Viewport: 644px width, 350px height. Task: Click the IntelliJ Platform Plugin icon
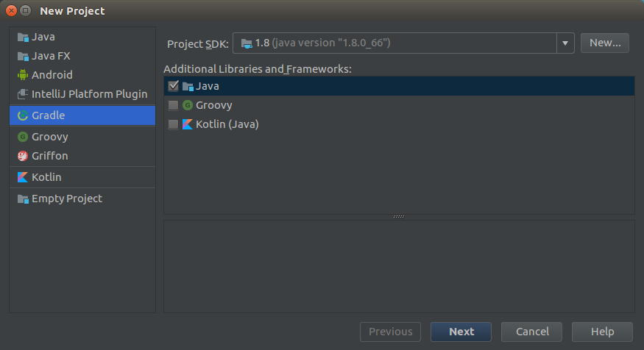click(23, 94)
